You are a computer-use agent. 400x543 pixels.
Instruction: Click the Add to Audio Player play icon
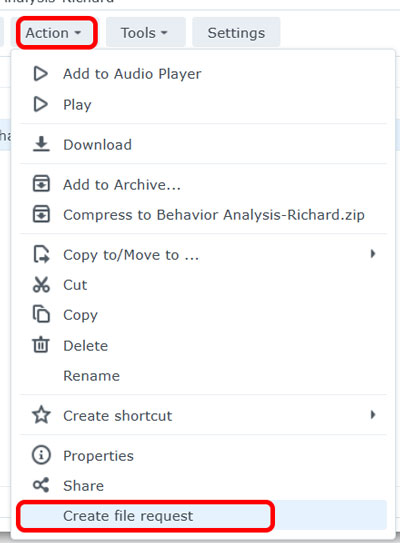point(41,74)
